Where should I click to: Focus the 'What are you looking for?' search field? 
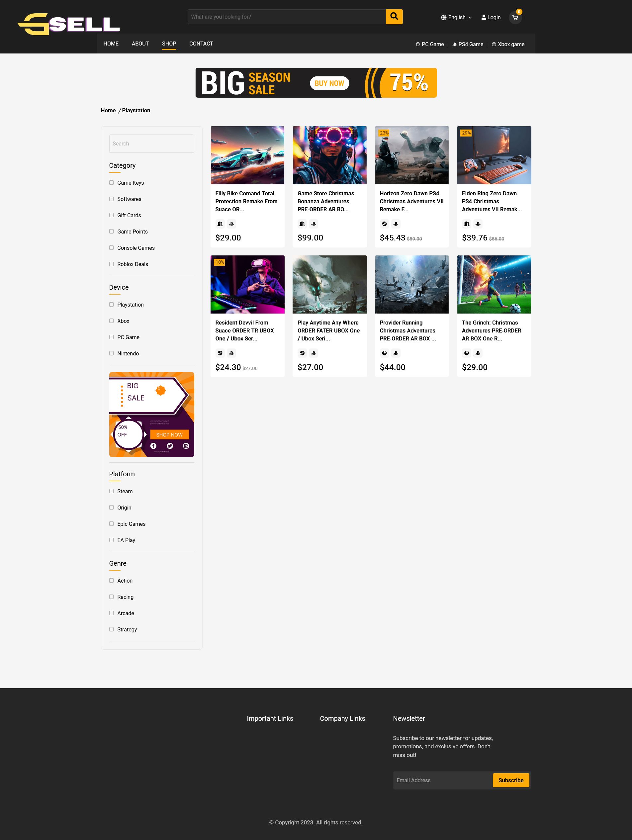pyautogui.click(x=287, y=17)
